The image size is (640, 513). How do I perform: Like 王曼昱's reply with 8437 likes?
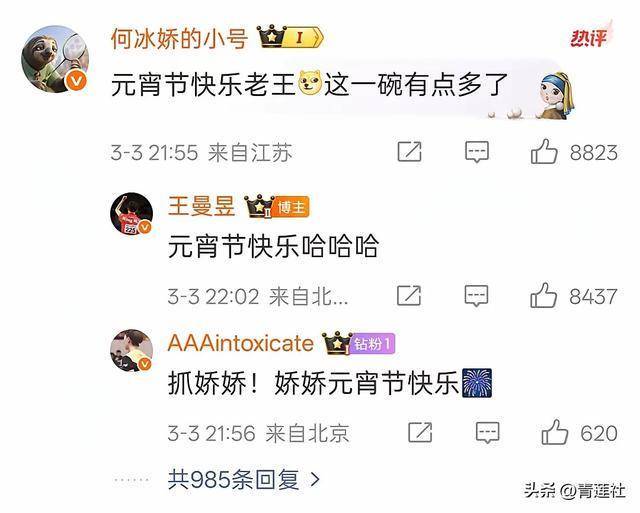click(544, 295)
